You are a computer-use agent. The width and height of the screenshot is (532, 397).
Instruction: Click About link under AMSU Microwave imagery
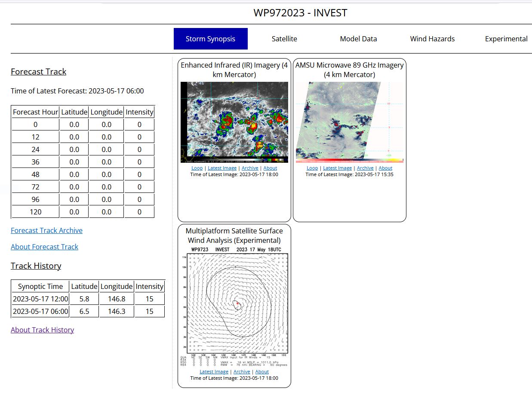pyautogui.click(x=385, y=168)
